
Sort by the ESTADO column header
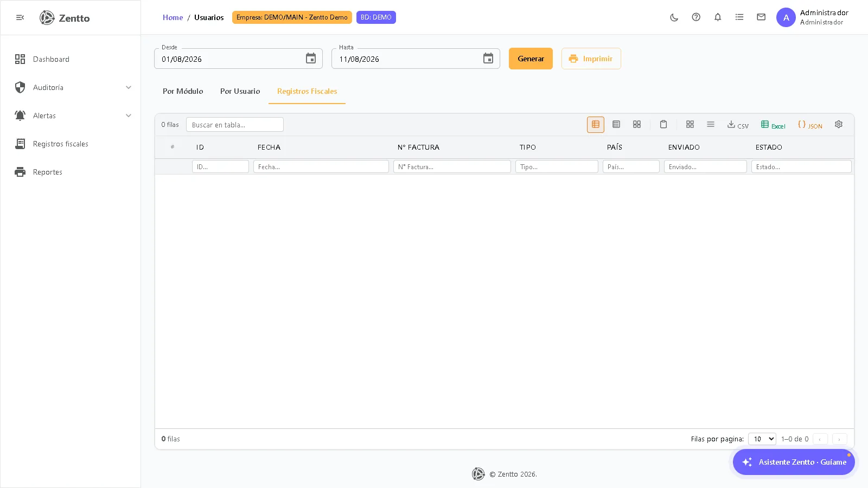769,147
